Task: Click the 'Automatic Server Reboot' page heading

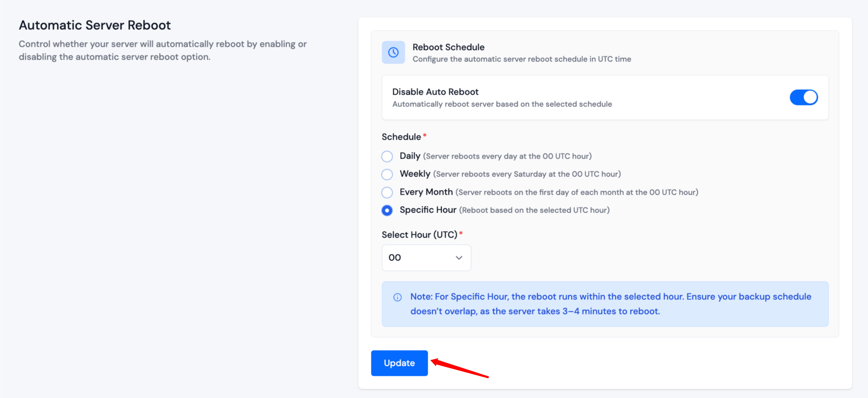Action: coord(95,25)
